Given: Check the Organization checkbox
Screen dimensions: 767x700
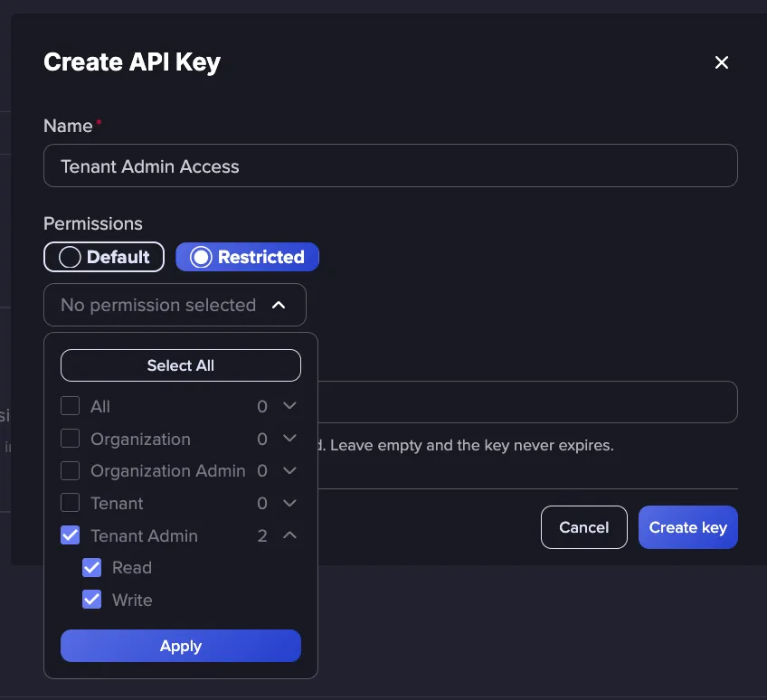Looking at the screenshot, I should (x=70, y=439).
